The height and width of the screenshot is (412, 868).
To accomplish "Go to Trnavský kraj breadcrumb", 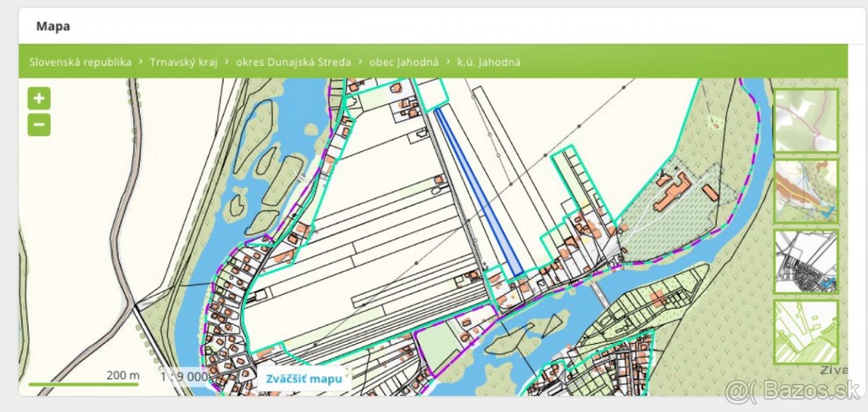I will pos(184,62).
